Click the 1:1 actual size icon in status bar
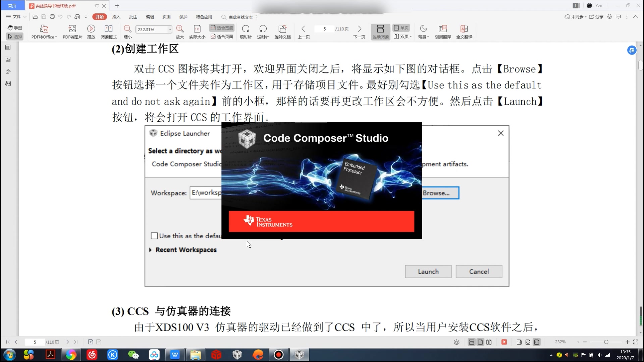 pos(520,342)
